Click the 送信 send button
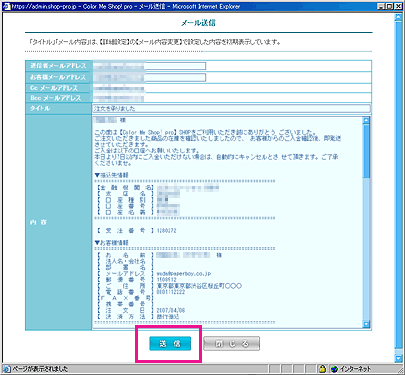This screenshot has width=405, height=375. pyautogui.click(x=170, y=344)
